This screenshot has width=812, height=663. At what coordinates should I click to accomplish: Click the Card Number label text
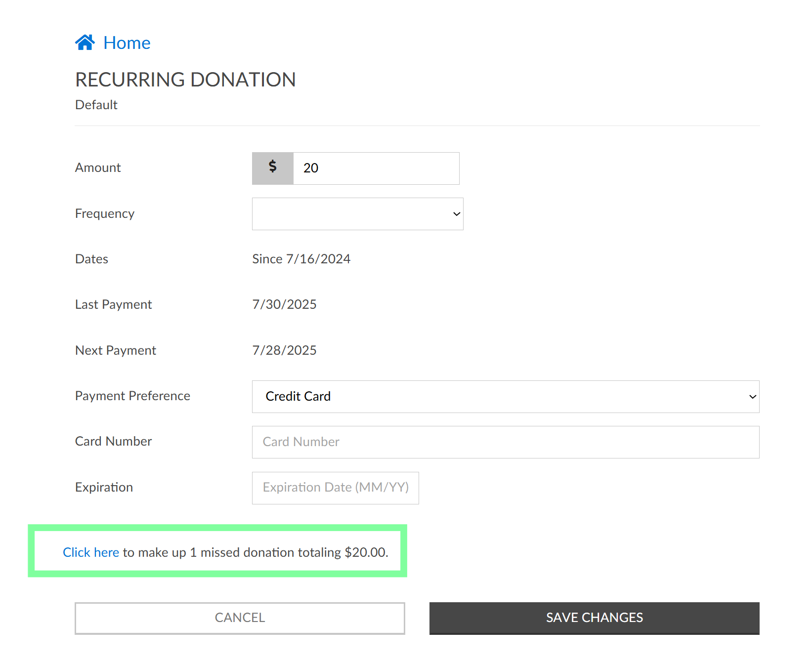pos(113,441)
